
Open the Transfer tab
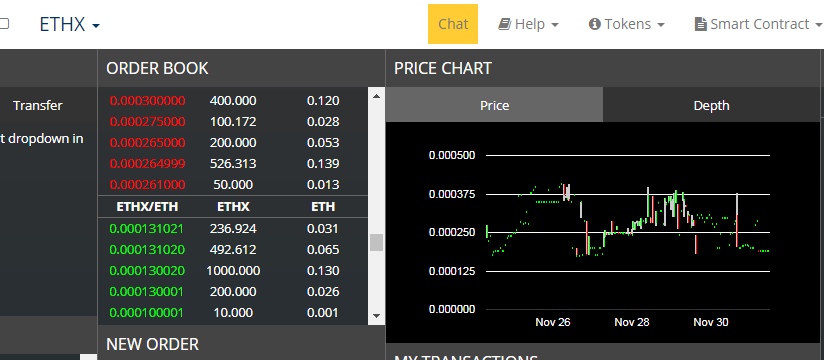click(x=38, y=105)
